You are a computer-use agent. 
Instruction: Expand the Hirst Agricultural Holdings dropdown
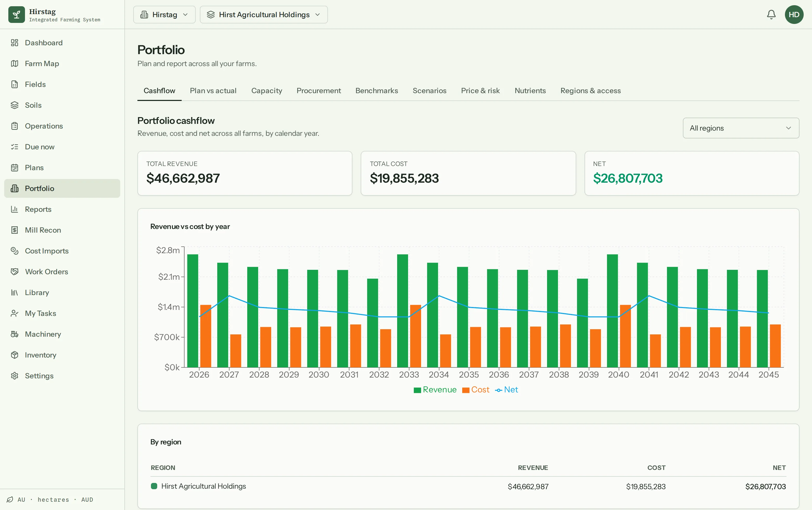pyautogui.click(x=264, y=15)
